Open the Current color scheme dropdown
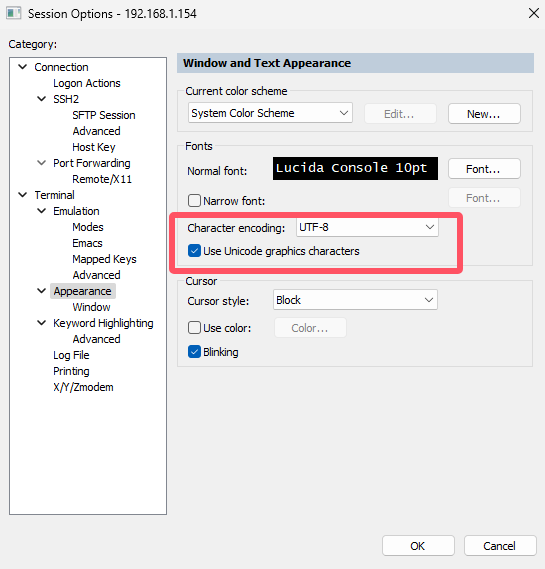Viewport: 545px width, 569px height. pyautogui.click(x=270, y=113)
